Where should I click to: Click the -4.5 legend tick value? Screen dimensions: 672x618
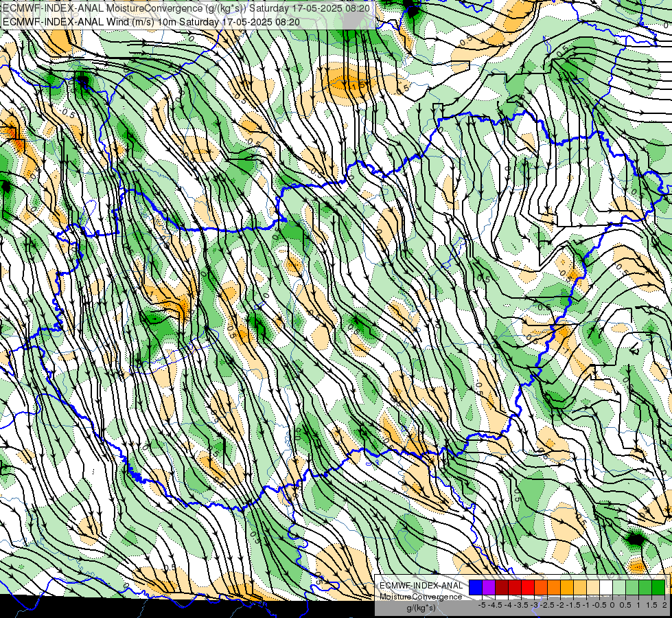[x=495, y=605]
